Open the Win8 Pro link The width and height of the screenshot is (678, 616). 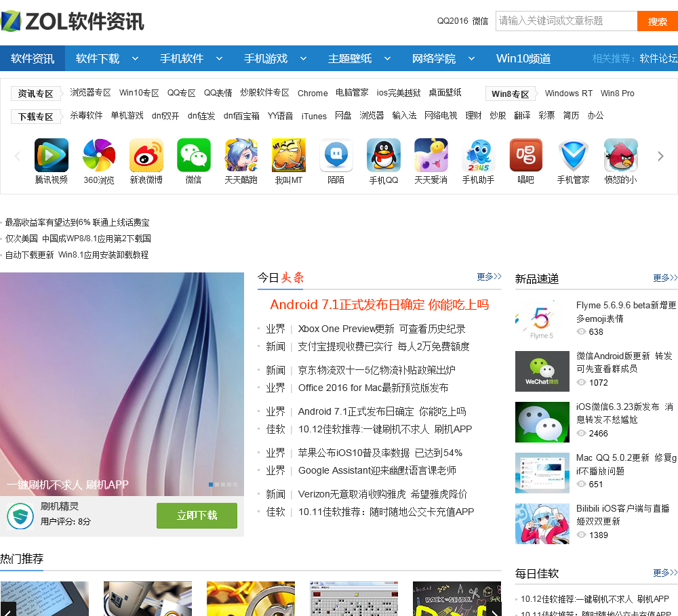pyautogui.click(x=618, y=94)
